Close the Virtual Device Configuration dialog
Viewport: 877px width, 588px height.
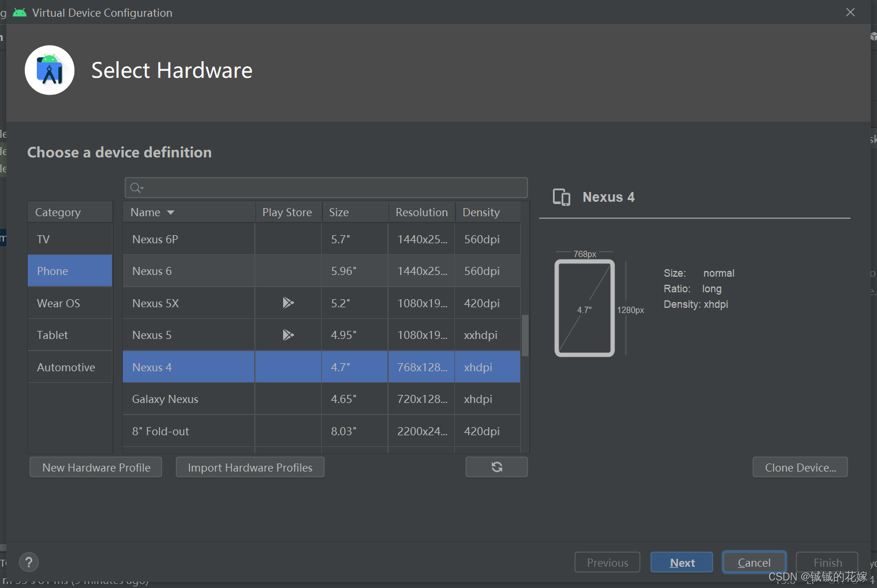point(850,12)
